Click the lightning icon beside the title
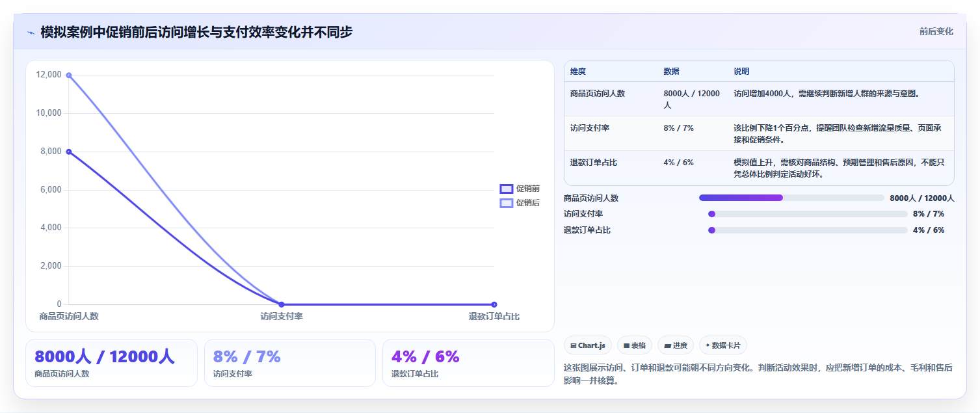The image size is (980, 413). (x=31, y=33)
